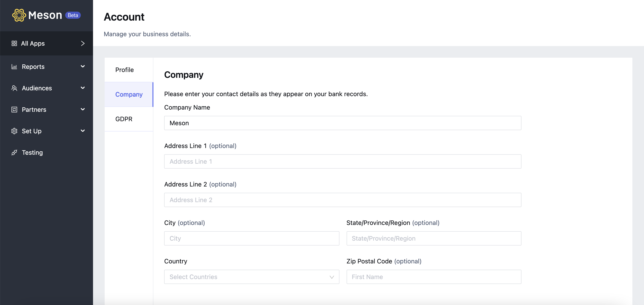This screenshot has height=305, width=644.
Task: Focus the Address Line 1 input
Action: [343, 161]
